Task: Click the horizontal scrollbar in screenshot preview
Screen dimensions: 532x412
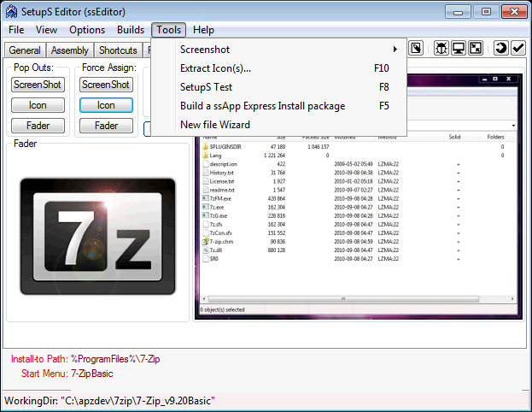Action: click(359, 299)
